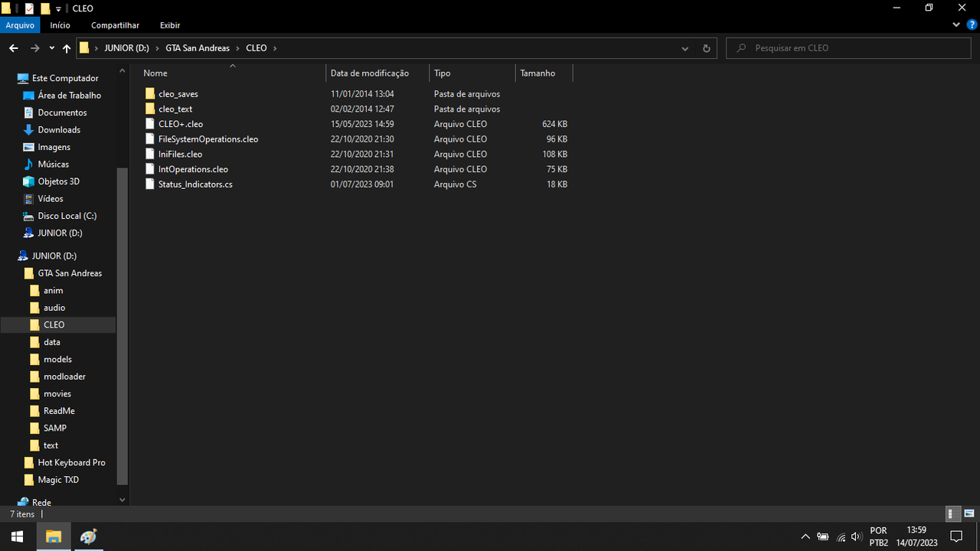Select Este Computador in the navigation pane
The height and width of the screenshot is (551, 980).
(65, 78)
